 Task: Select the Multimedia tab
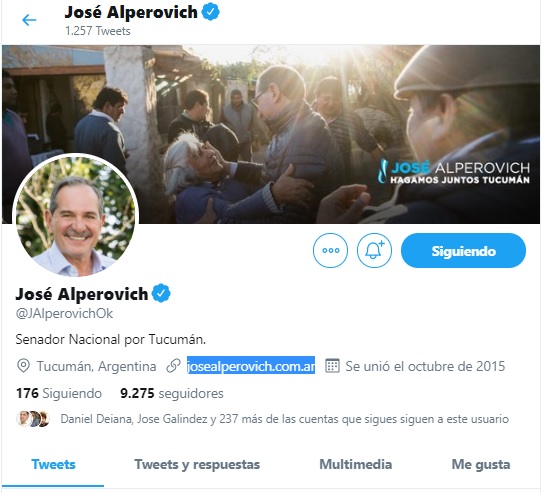(x=356, y=464)
